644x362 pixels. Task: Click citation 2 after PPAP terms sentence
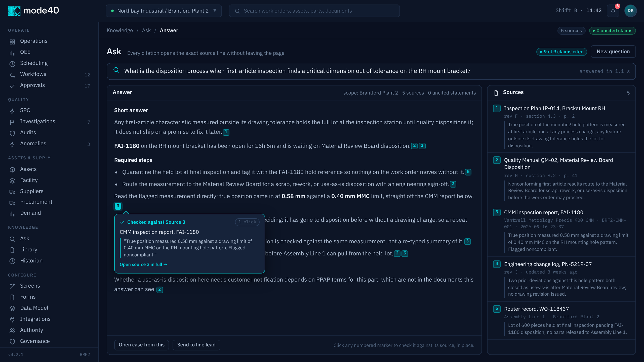tap(159, 290)
